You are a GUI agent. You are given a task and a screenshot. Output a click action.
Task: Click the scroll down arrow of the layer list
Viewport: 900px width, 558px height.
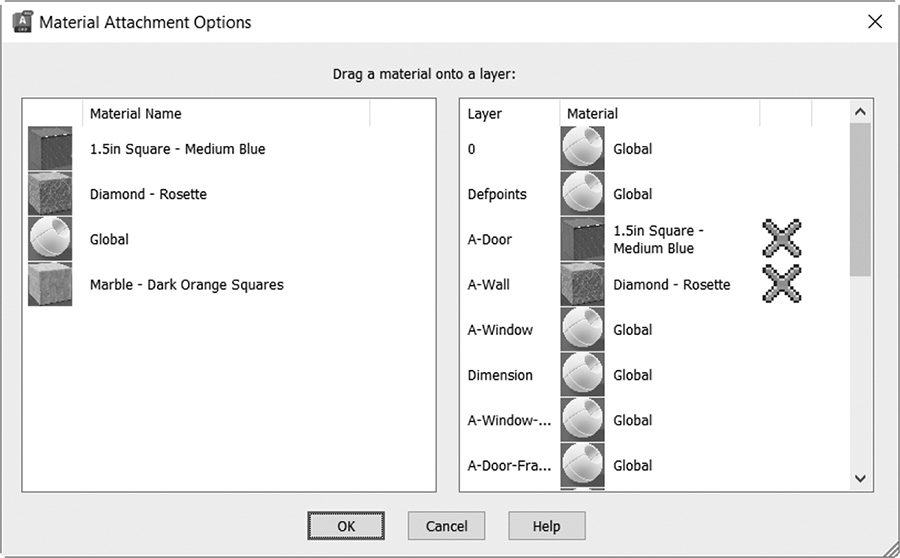[860, 478]
